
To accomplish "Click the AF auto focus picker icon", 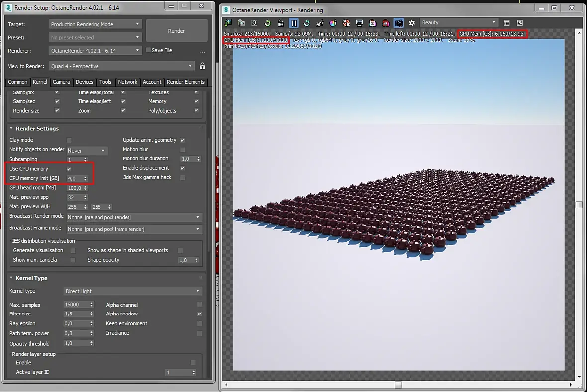I will point(320,23).
